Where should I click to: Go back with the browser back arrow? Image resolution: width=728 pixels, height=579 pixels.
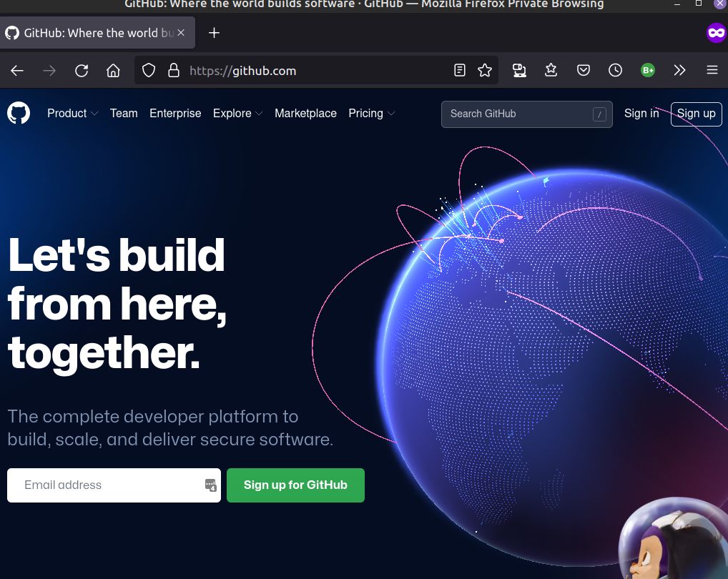[17, 71]
